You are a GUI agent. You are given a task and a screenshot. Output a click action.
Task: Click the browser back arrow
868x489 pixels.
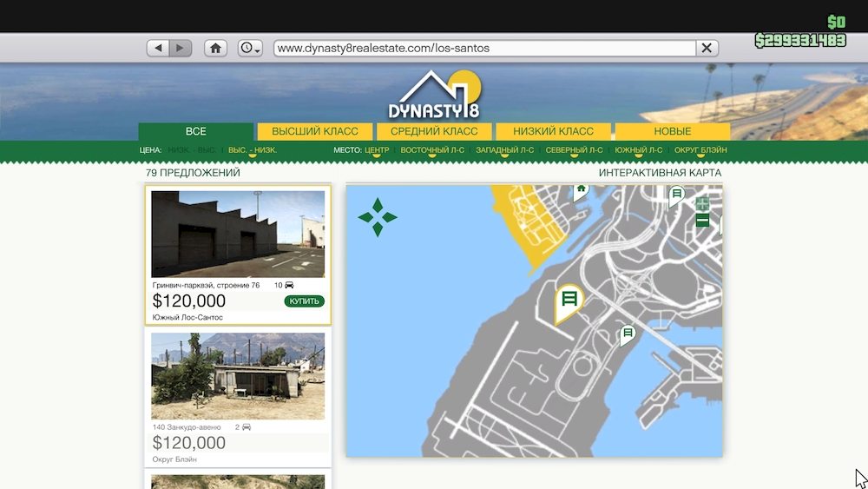coord(158,49)
